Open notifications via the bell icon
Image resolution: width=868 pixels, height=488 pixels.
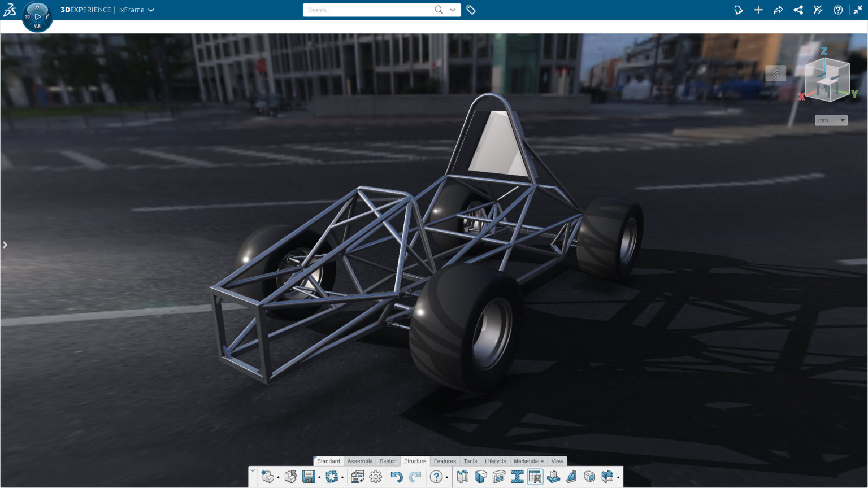[x=739, y=10]
